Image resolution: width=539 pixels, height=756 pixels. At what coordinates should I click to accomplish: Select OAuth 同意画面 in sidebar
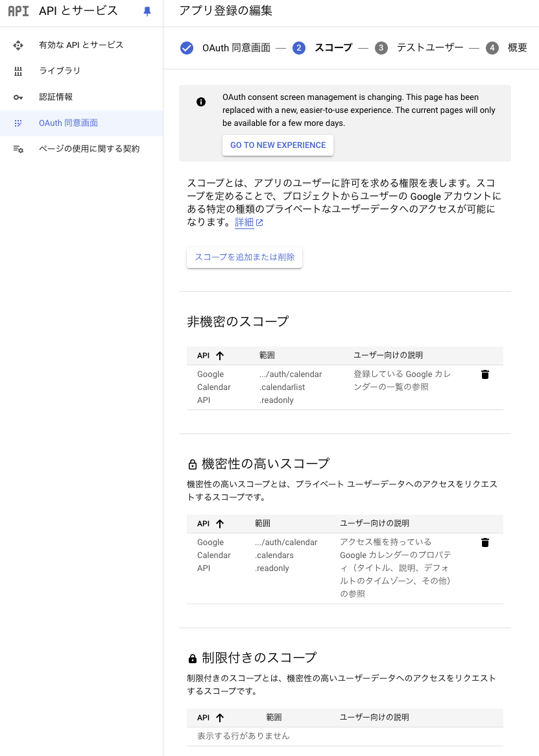pos(82,123)
